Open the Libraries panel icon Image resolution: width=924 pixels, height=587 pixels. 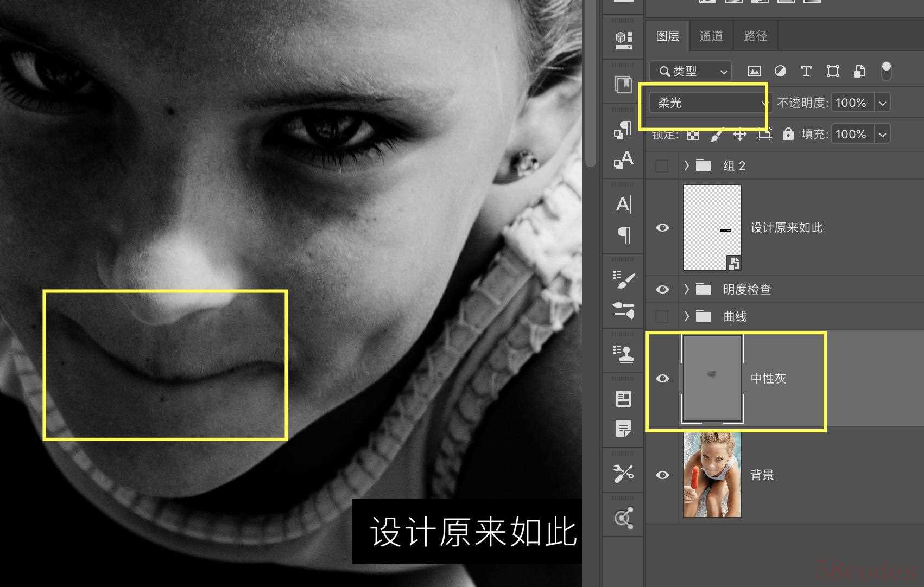pos(623,85)
